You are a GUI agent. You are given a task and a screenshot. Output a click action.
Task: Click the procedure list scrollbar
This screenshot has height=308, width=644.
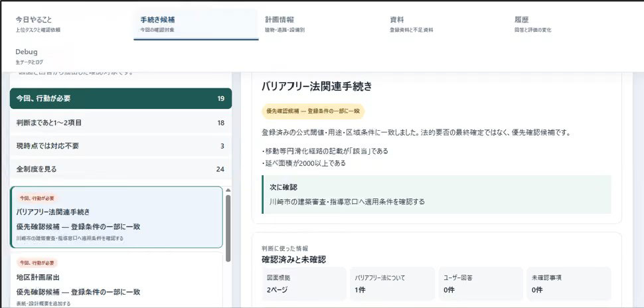click(228, 228)
